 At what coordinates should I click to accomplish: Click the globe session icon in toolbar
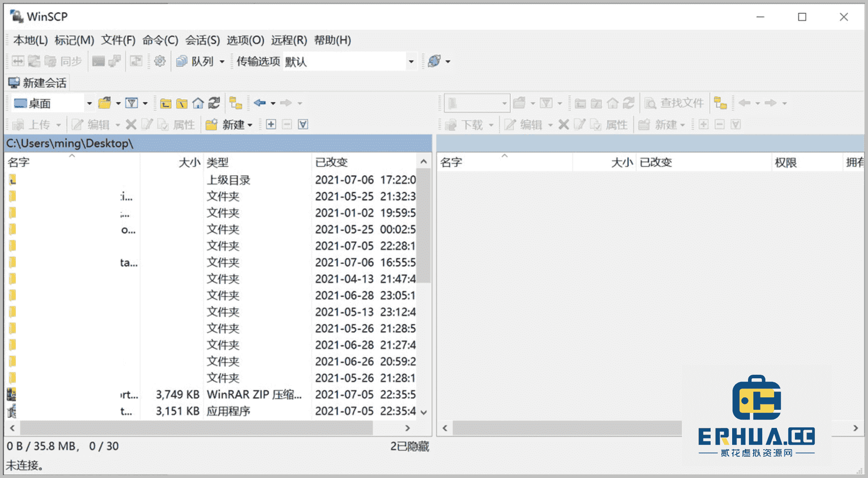434,61
